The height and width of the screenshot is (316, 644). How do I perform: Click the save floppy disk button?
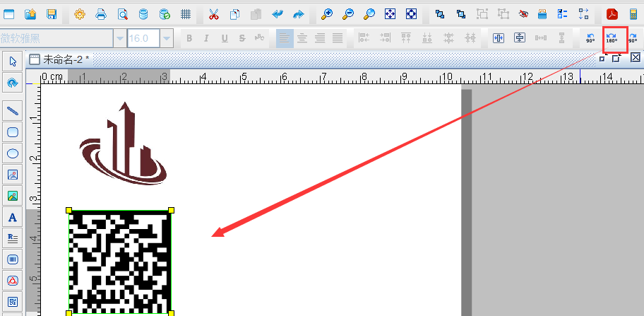[x=52, y=13]
